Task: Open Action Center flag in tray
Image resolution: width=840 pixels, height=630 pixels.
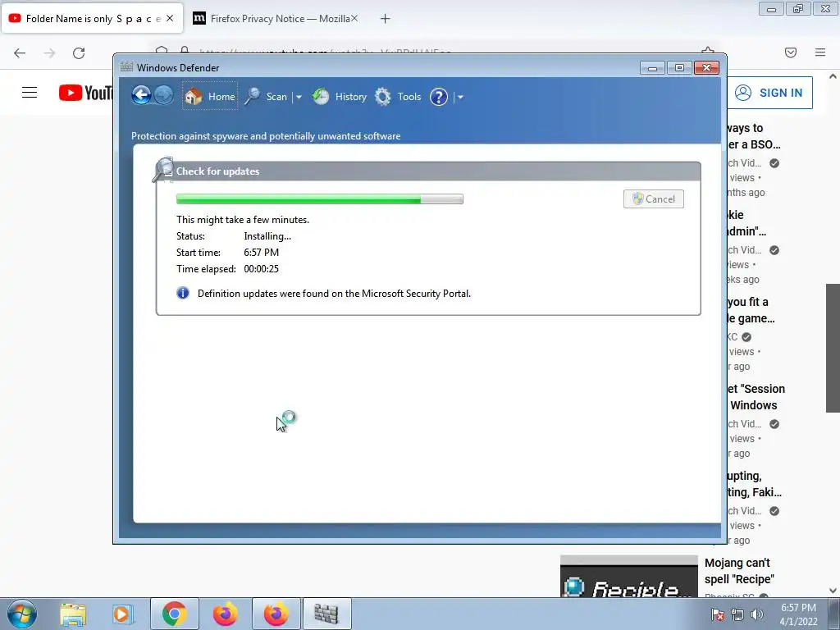Action: pyautogui.click(x=718, y=614)
